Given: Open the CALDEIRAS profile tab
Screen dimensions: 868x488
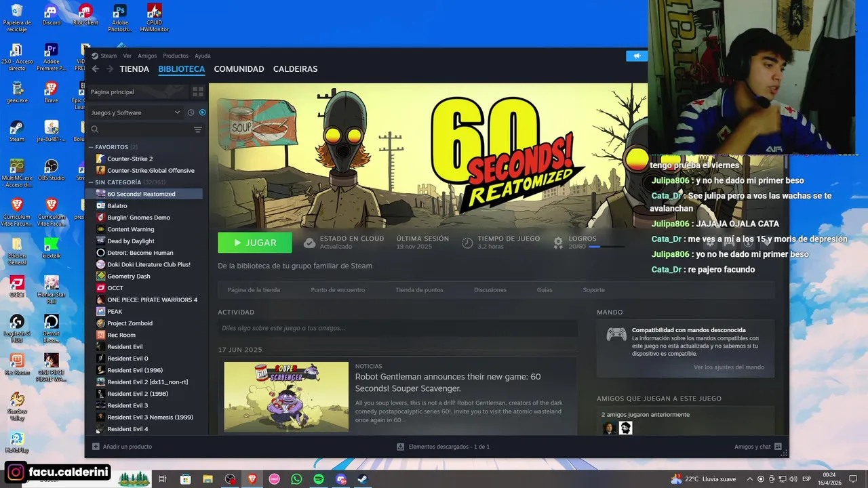Looking at the screenshot, I should click(x=295, y=69).
